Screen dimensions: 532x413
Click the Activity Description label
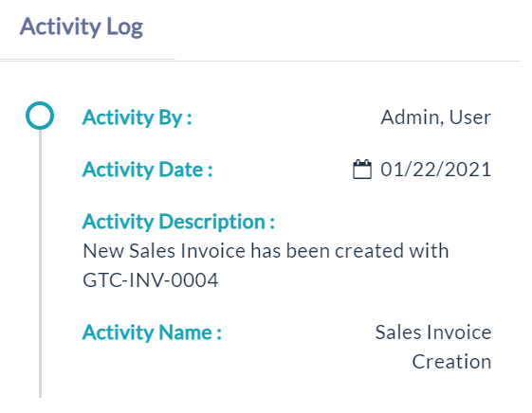178,222
